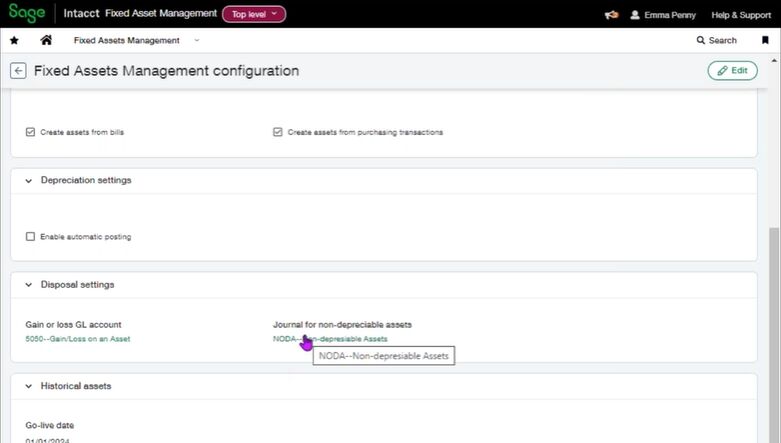Click the Fixed Assets Management configuration title
Viewport: 781px width, 443px height.
[x=166, y=71]
